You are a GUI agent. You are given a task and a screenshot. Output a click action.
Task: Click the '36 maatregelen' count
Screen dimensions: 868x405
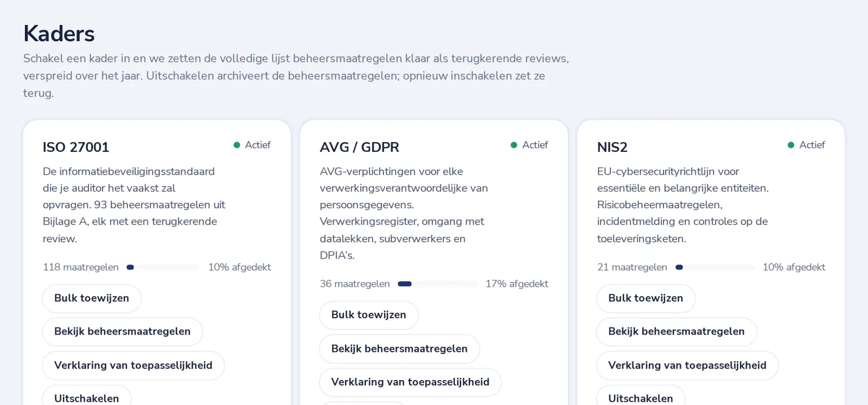click(x=355, y=284)
